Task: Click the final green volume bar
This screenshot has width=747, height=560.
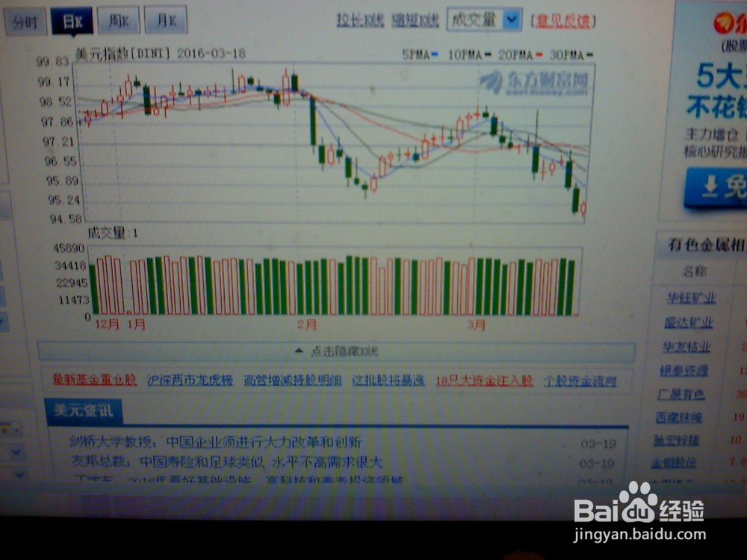Action: coord(571,287)
